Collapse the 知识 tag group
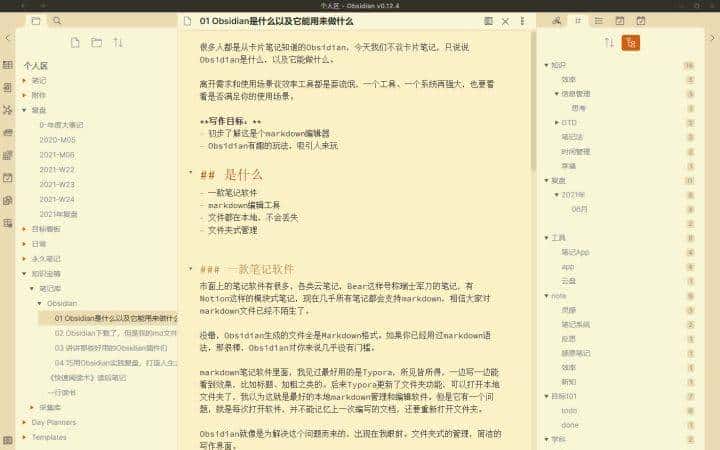This screenshot has width=720, height=450. click(546, 65)
